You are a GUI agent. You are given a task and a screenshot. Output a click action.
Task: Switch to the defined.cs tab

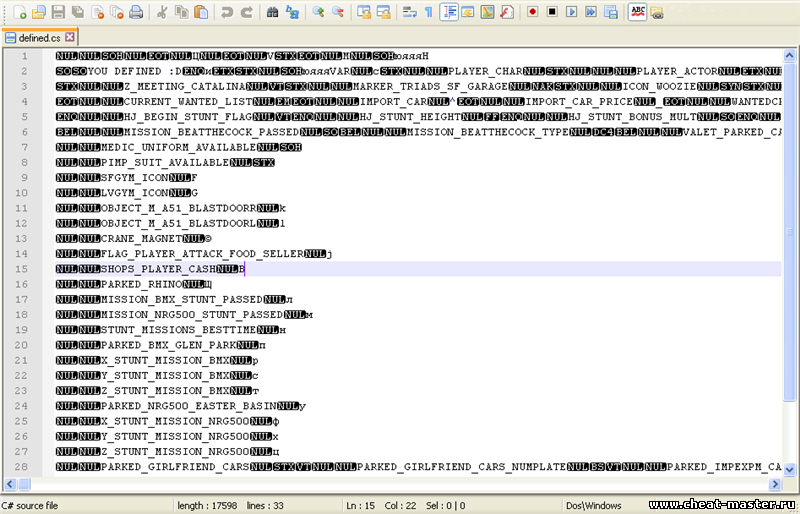[x=40, y=38]
